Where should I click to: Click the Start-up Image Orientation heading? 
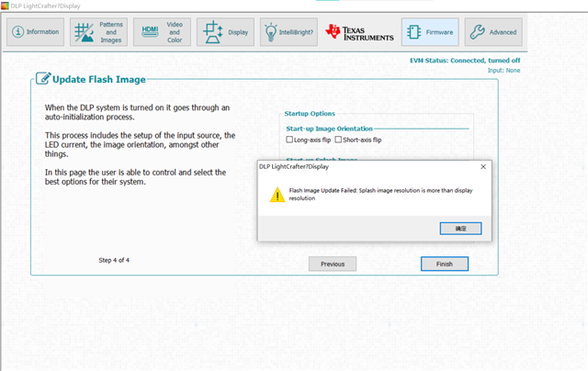coord(329,129)
